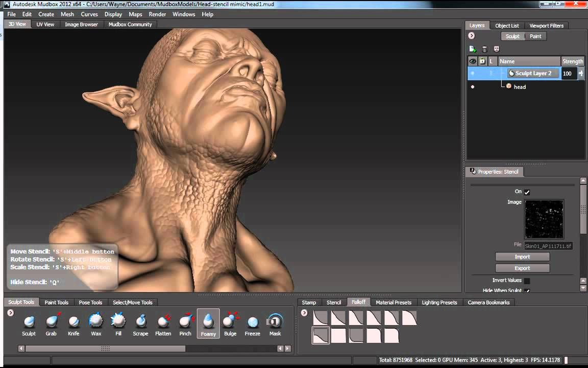Expand the Layers panel arrow menu
This screenshot has width=588, height=368.
point(472,36)
